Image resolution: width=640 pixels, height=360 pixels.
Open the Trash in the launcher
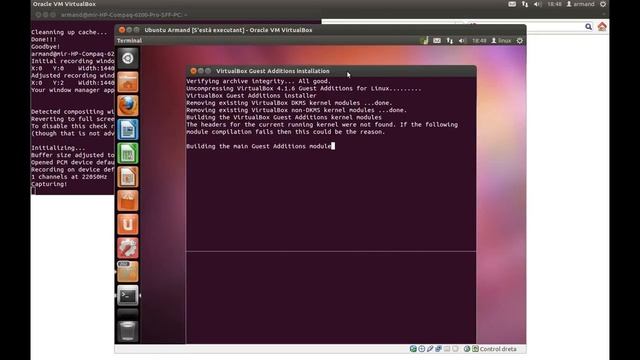click(128, 331)
